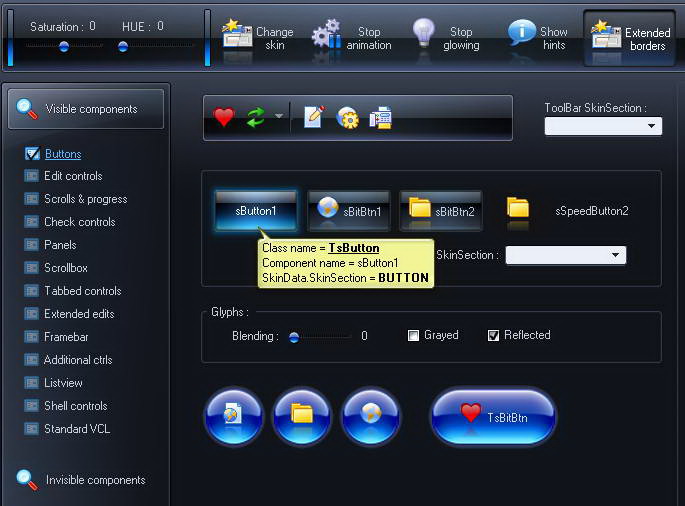Open the SkinSection combo box below buttons
Image resolution: width=685 pixels, height=506 pixels.
coord(566,255)
